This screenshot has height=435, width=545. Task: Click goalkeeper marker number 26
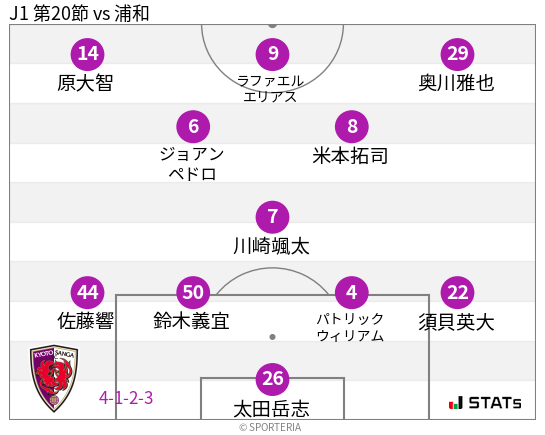coord(272,379)
